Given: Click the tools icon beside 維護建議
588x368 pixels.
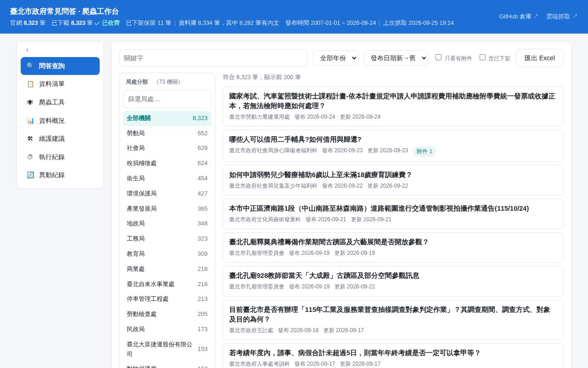Looking at the screenshot, I should coord(30,138).
